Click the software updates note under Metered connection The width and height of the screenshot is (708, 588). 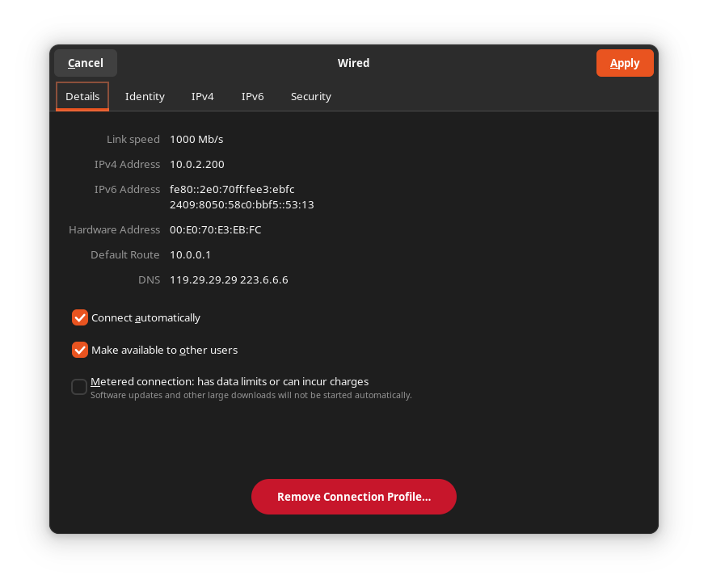[251, 395]
